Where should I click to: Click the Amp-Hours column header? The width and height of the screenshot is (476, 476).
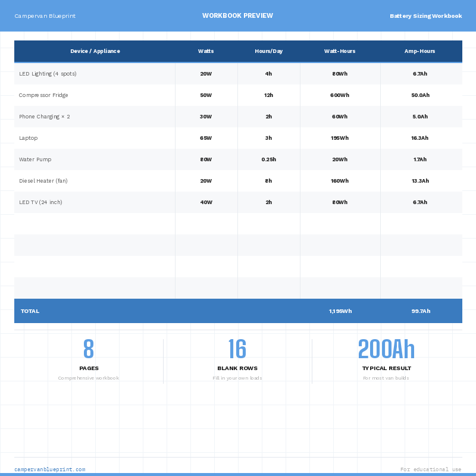[x=420, y=51]
